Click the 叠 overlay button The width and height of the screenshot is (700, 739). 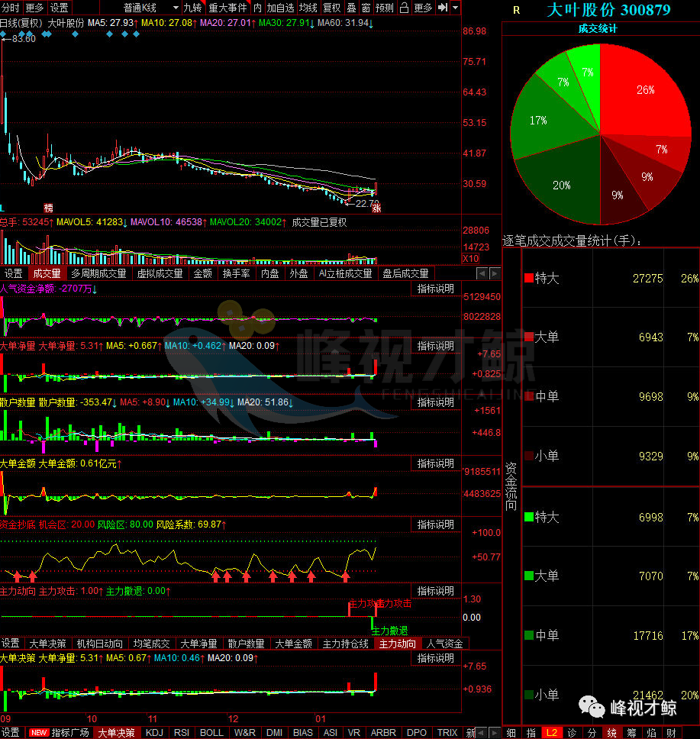click(351, 8)
